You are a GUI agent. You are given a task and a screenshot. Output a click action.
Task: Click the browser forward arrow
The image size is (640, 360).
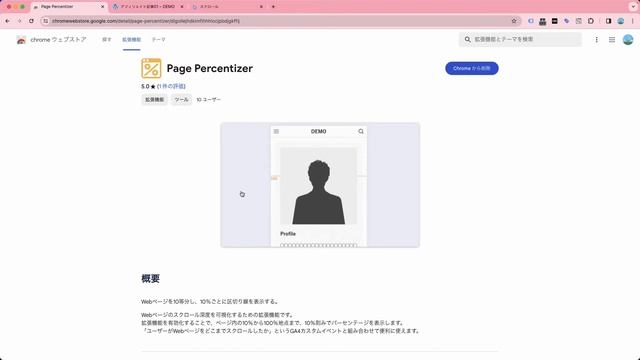19,21
